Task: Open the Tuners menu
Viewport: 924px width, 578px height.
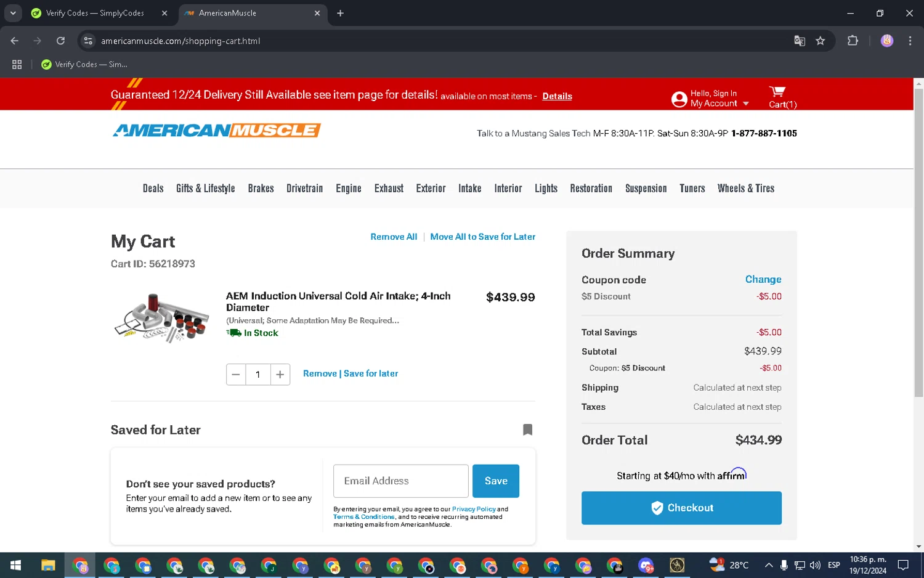Action: [x=692, y=189]
